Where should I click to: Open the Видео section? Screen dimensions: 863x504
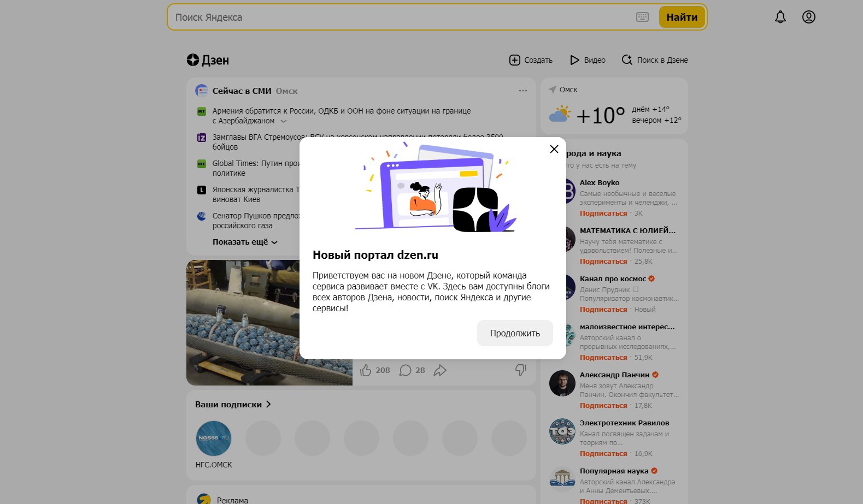click(588, 60)
